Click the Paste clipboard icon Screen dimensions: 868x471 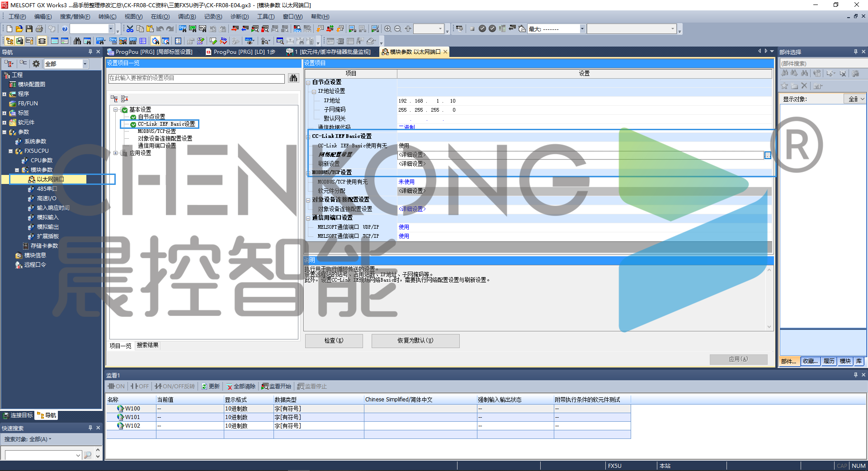150,29
